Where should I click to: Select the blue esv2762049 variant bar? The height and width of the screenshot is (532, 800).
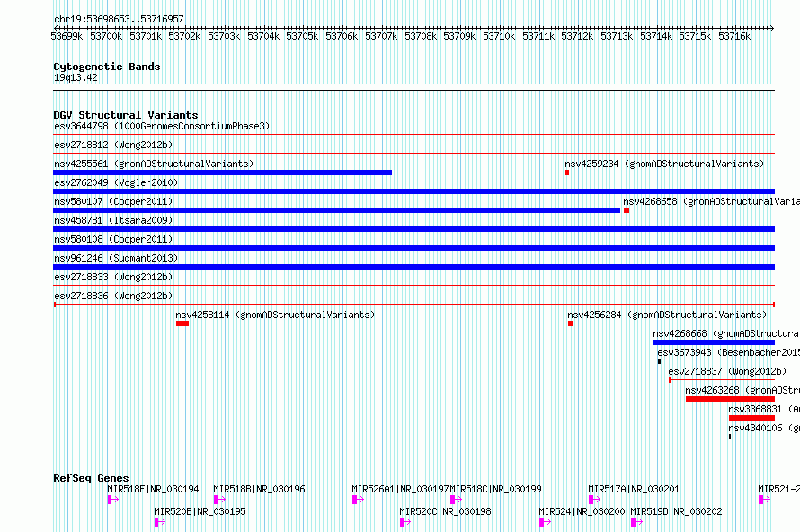(413, 191)
